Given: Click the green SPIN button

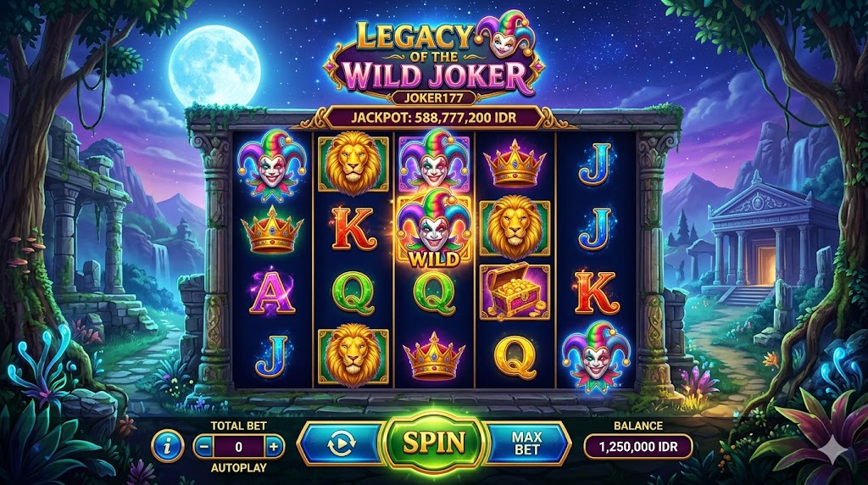Looking at the screenshot, I should 434,443.
